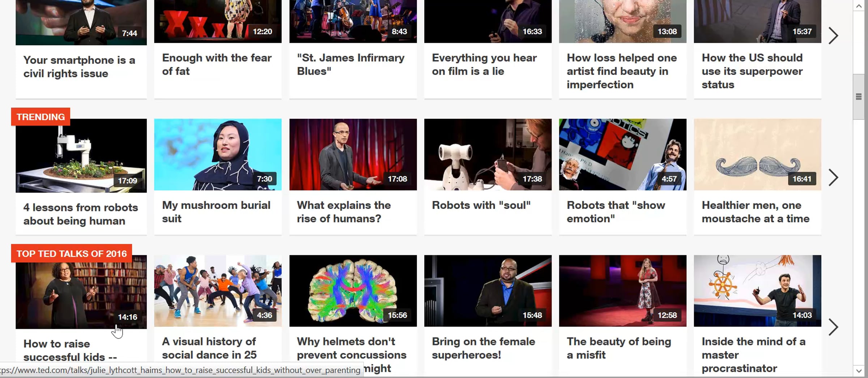Open Everything you hear on film is a lie
Image resolution: width=868 pixels, height=378 pixels.
coord(484,64)
